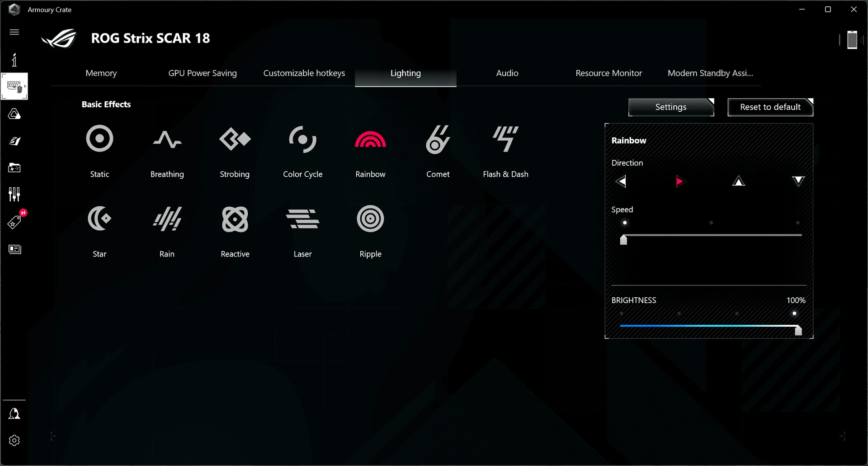
Task: Set Speed to the fastest dot
Action: coord(798,223)
